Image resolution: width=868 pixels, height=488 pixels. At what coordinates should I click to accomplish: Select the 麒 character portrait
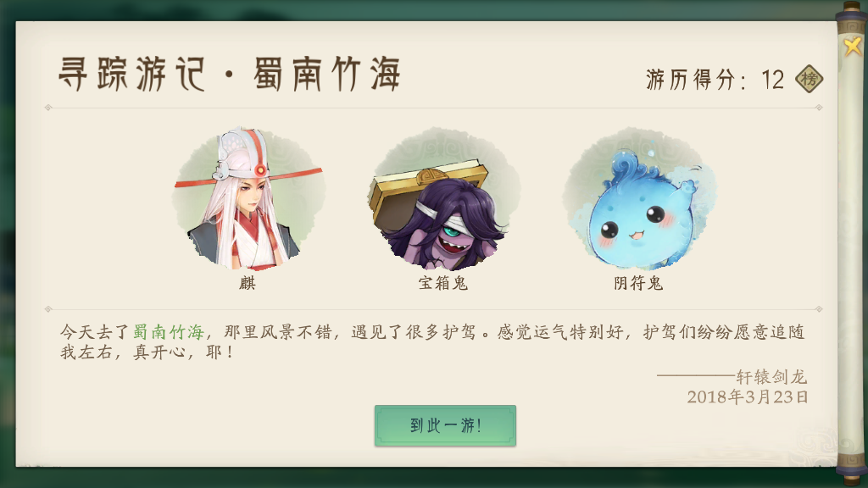point(248,198)
